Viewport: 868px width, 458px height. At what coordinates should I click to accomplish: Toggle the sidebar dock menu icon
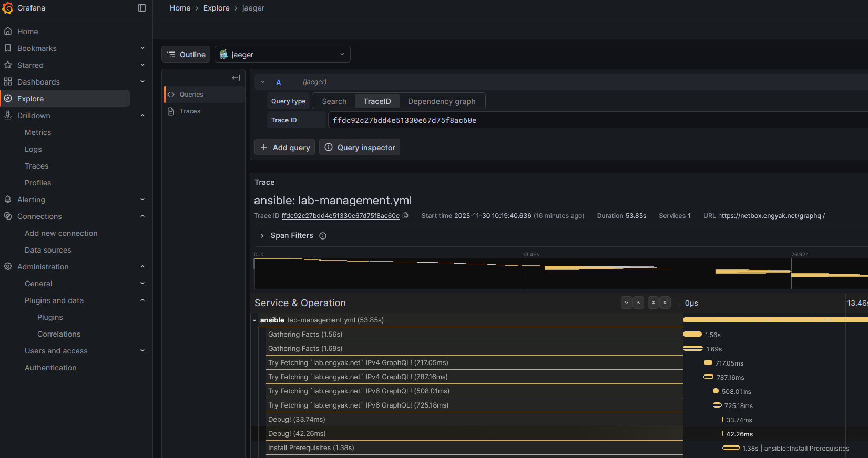pyautogui.click(x=142, y=8)
